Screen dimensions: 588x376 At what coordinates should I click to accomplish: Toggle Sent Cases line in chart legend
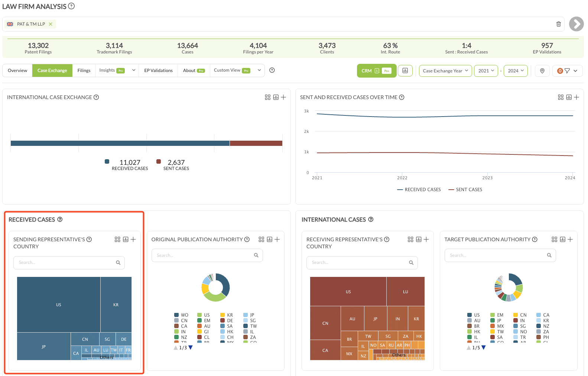click(465, 190)
